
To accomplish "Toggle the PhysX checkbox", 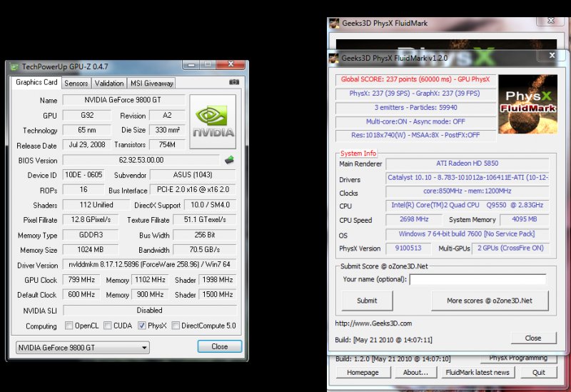I will click(x=141, y=326).
